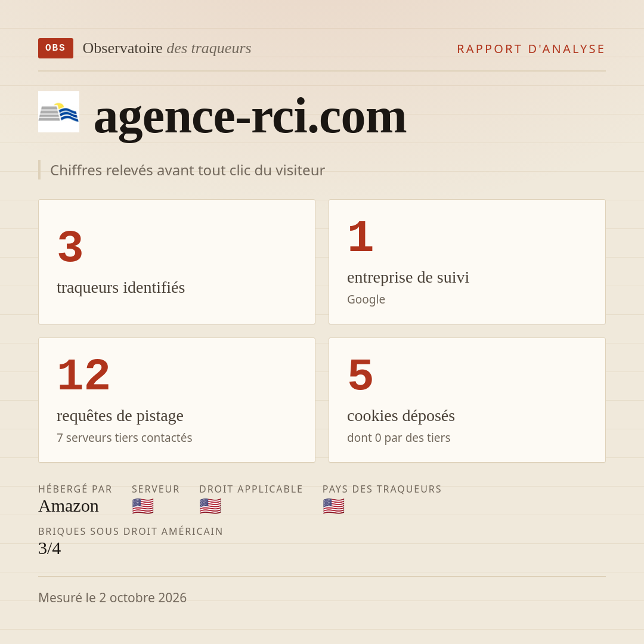Click the requêtes de pistage label
Screen dimensions: 644x644
[x=120, y=416]
